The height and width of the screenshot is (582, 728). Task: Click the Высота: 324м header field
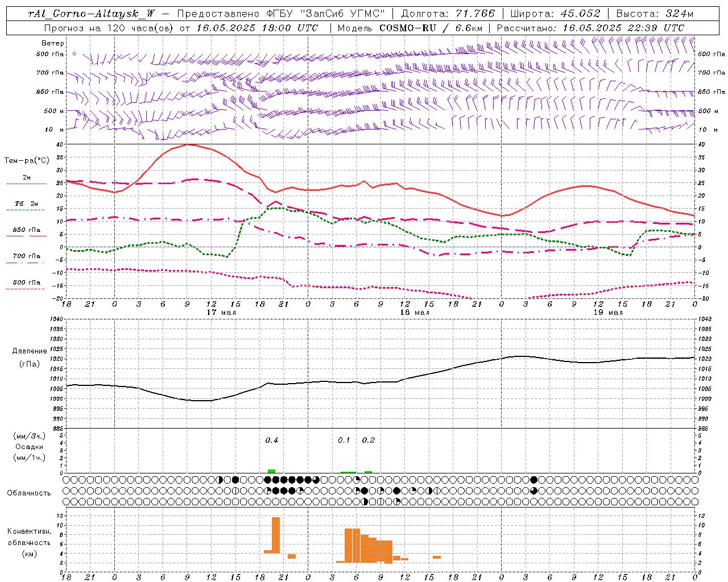pos(655,14)
